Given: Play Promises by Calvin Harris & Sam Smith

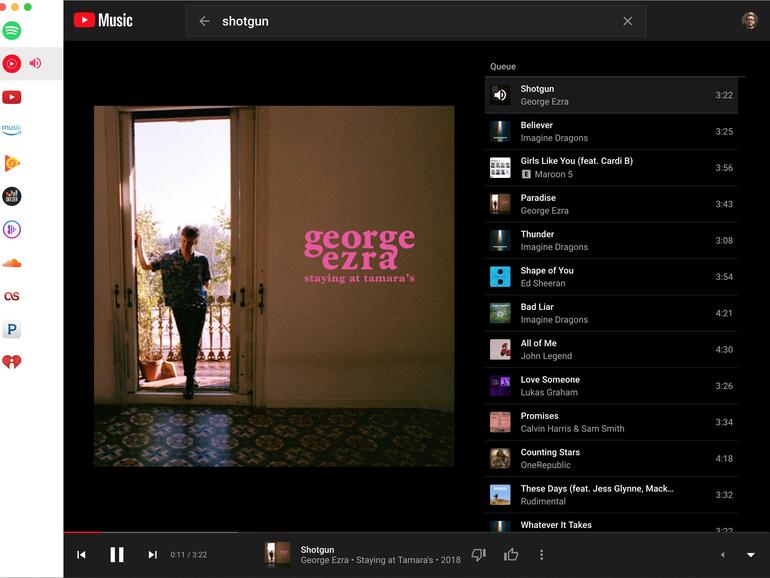Looking at the screenshot, I should [x=611, y=422].
